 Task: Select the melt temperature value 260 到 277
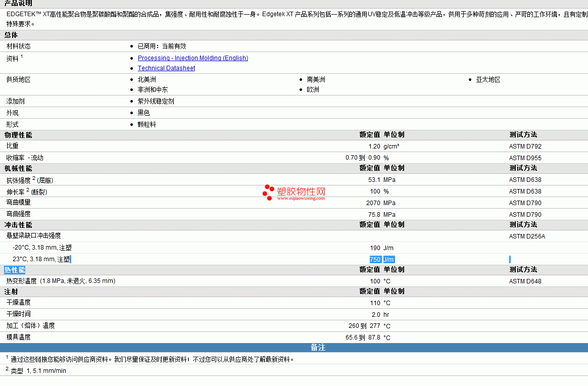click(364, 326)
